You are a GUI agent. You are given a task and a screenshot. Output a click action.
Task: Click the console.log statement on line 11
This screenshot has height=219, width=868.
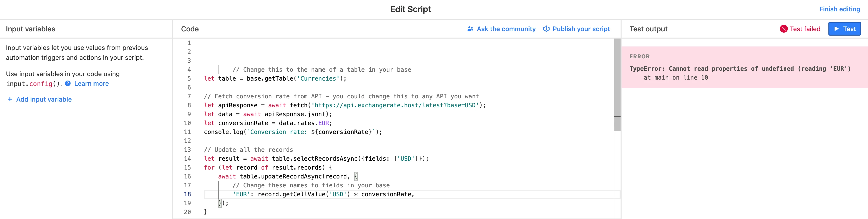click(x=293, y=132)
